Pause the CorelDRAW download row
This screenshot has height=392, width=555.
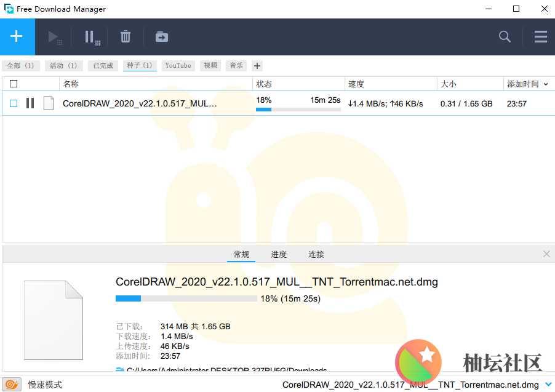point(30,103)
